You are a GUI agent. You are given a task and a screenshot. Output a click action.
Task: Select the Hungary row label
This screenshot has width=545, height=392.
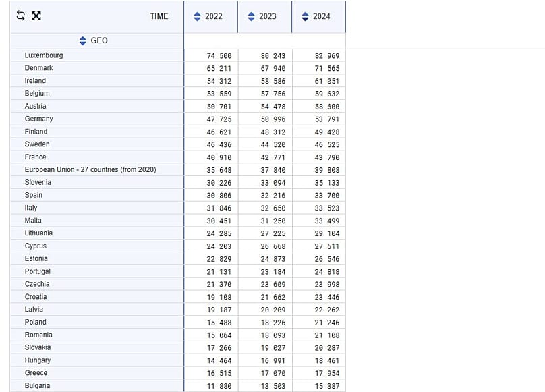[x=38, y=360]
